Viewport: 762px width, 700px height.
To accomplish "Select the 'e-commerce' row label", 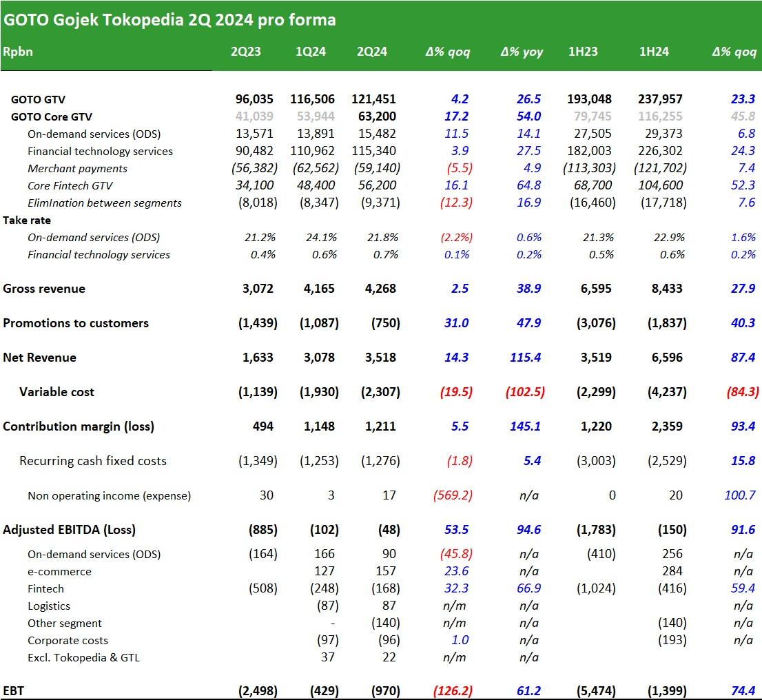I will tap(59, 572).
